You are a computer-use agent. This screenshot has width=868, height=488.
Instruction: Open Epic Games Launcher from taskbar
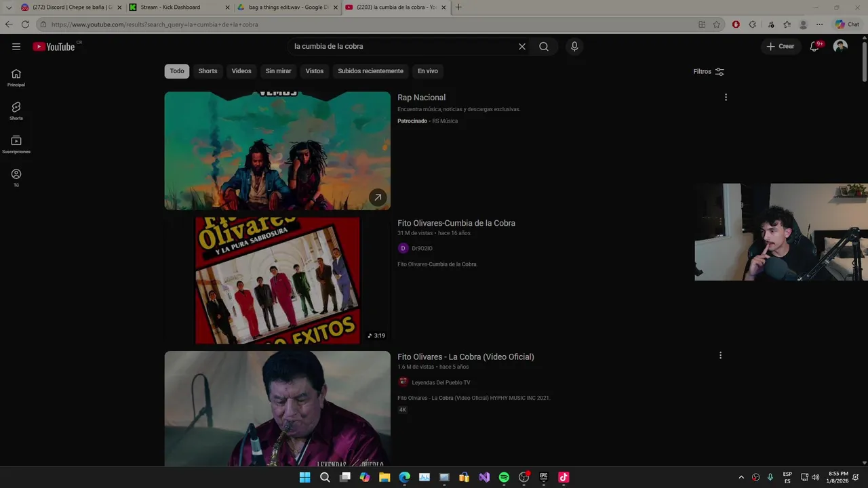click(544, 477)
